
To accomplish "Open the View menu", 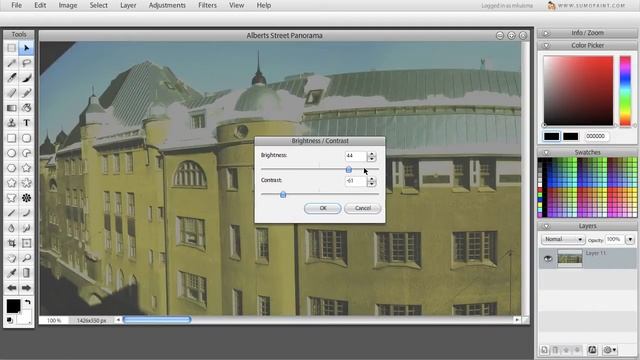I will pos(236,5).
